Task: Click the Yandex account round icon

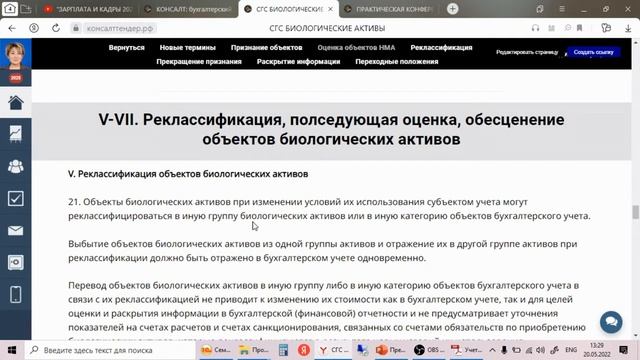Action: tap(34, 28)
